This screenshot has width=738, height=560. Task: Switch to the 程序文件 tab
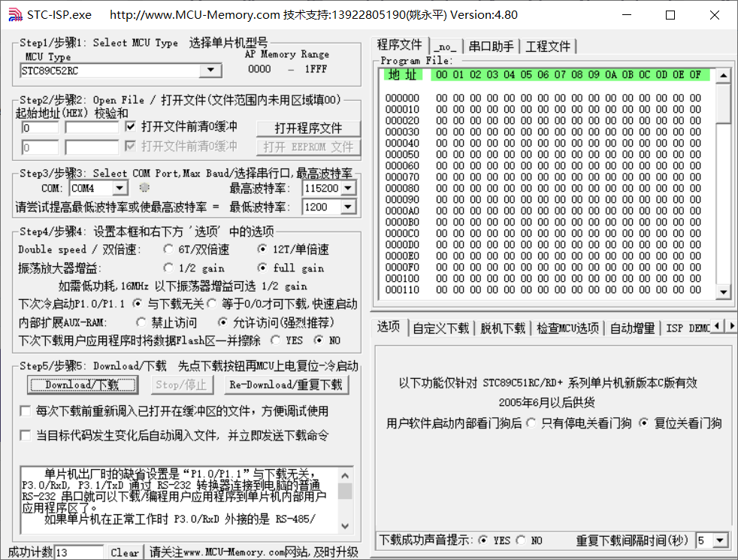[x=400, y=44]
